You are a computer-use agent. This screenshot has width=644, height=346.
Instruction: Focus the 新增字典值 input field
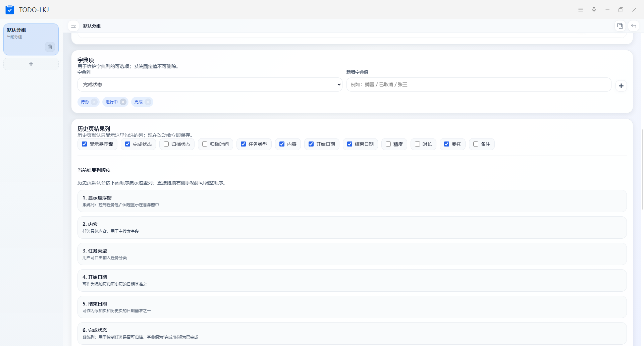coord(479,84)
